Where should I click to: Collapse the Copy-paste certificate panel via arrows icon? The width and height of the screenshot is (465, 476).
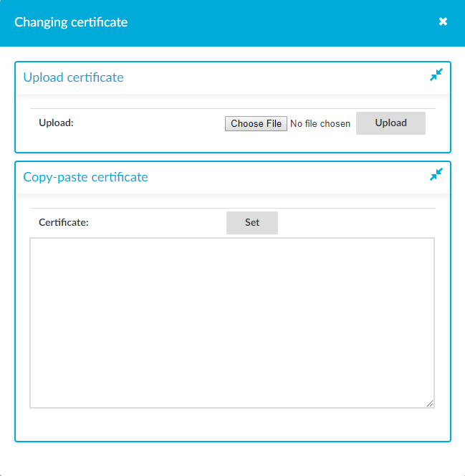click(436, 174)
